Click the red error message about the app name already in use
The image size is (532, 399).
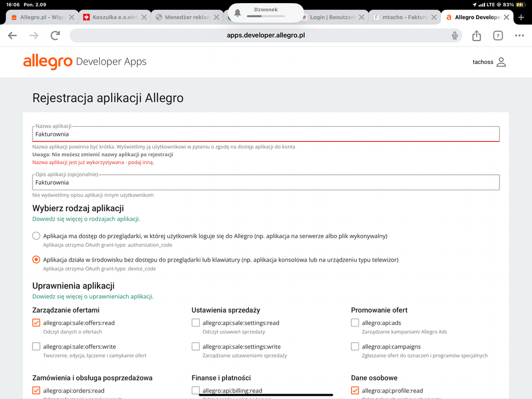pos(93,162)
